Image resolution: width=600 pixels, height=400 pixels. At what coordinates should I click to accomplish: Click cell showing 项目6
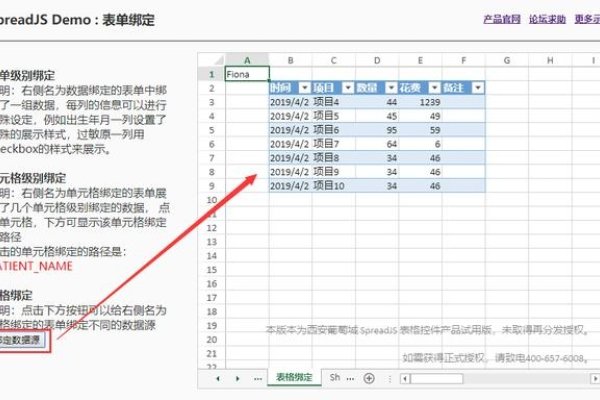(x=334, y=130)
